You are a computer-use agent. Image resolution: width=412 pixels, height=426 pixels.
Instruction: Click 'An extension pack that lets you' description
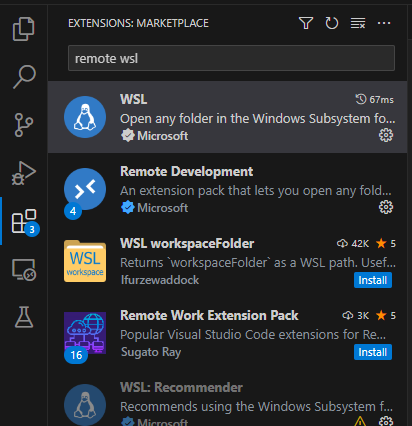point(256,191)
